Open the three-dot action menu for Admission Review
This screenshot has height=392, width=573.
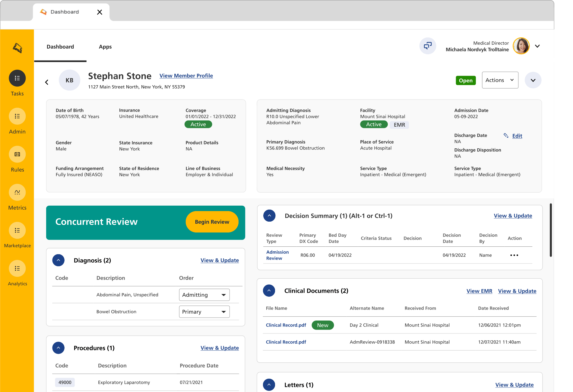(x=514, y=255)
